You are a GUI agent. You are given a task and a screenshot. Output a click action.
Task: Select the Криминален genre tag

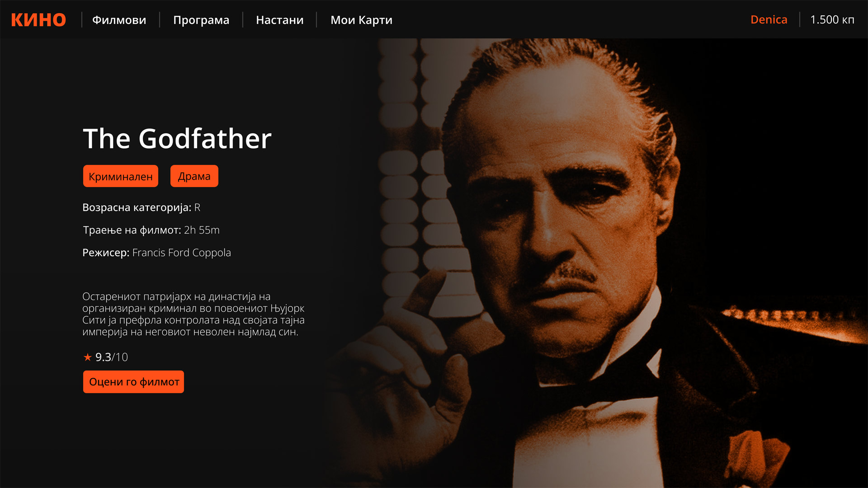pyautogui.click(x=121, y=176)
